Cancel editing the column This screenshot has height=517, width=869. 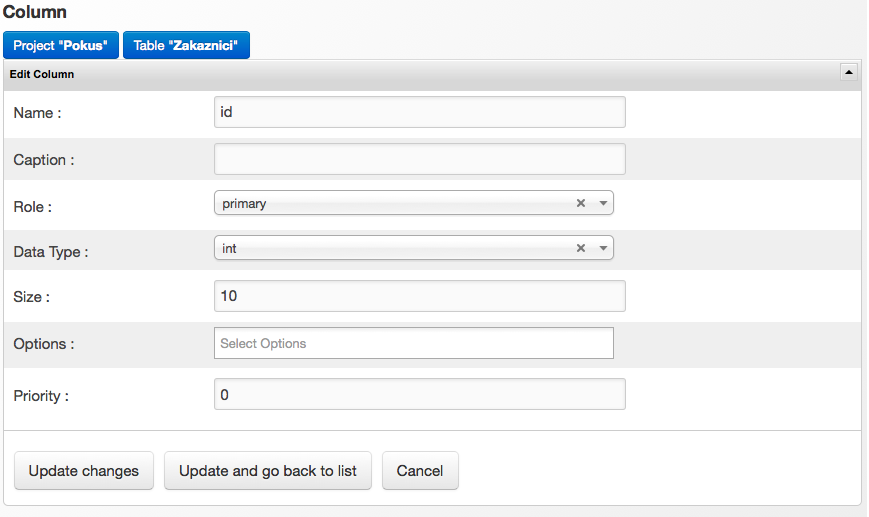[x=420, y=471]
